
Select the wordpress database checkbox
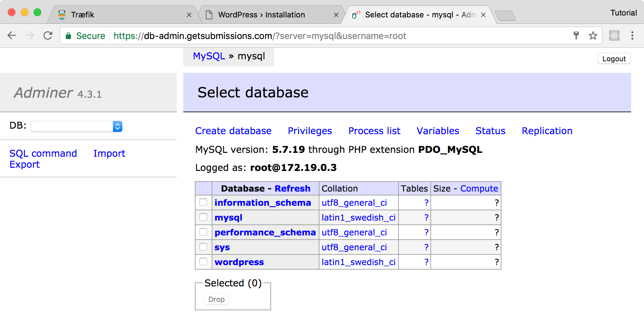point(203,262)
